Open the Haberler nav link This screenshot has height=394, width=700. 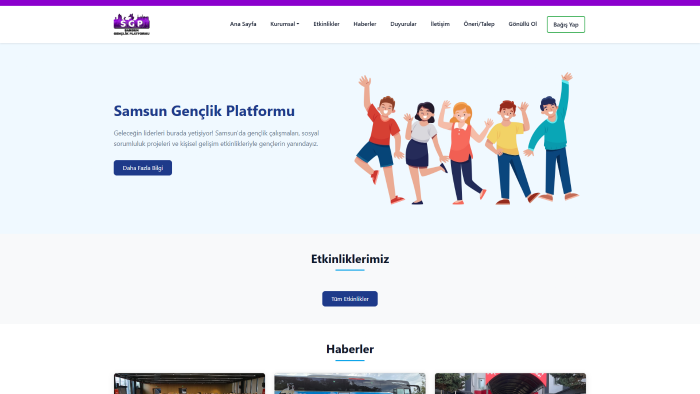tap(365, 24)
